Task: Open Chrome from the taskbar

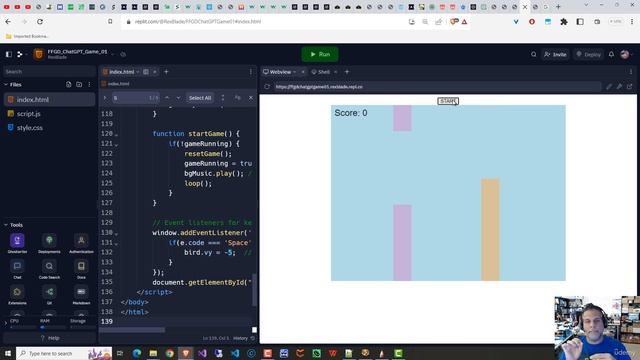Action: [x=169, y=353]
